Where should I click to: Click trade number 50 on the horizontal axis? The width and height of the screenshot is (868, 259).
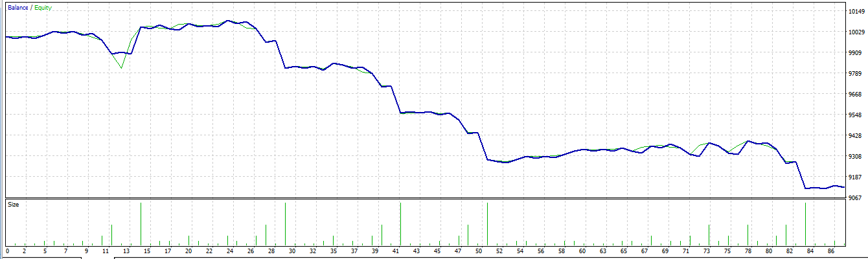[x=479, y=251]
